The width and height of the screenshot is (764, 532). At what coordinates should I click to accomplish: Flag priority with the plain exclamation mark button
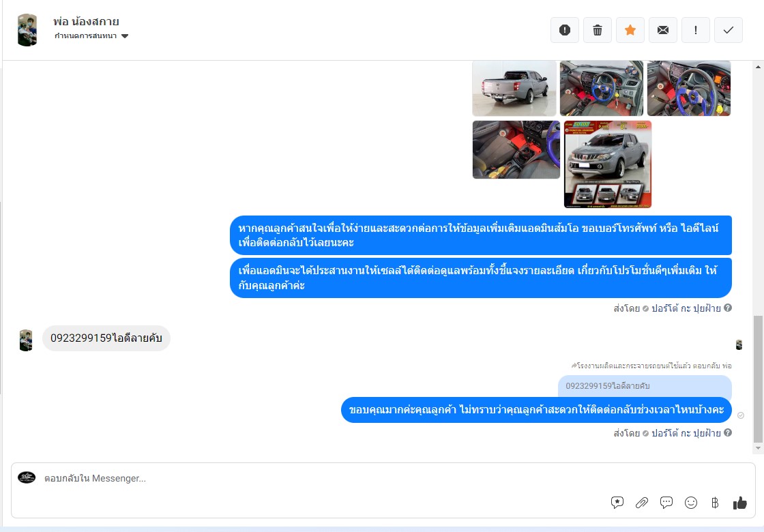(695, 30)
